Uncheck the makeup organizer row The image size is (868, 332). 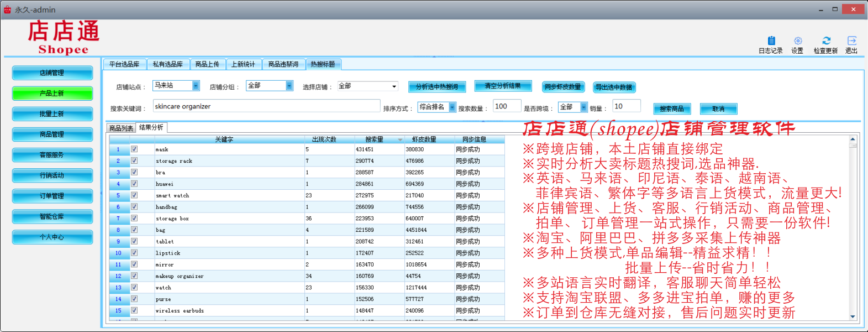(134, 276)
